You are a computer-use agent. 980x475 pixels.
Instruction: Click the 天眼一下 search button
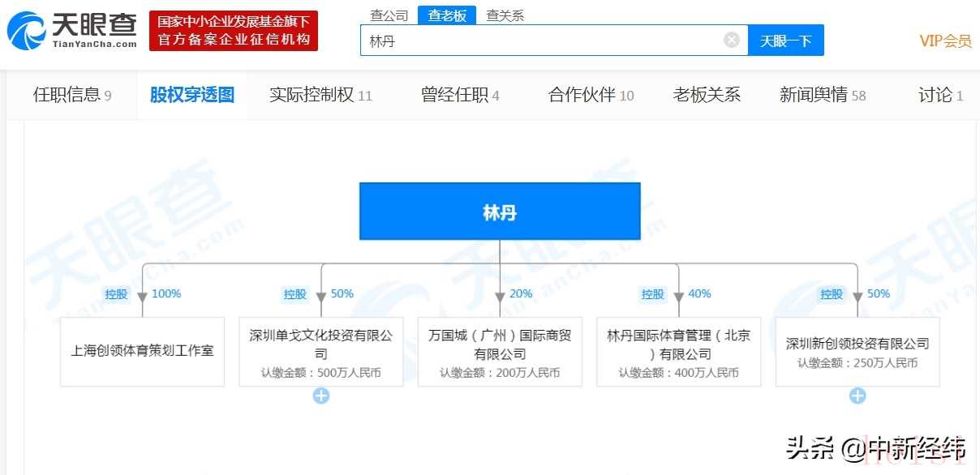coord(785,40)
